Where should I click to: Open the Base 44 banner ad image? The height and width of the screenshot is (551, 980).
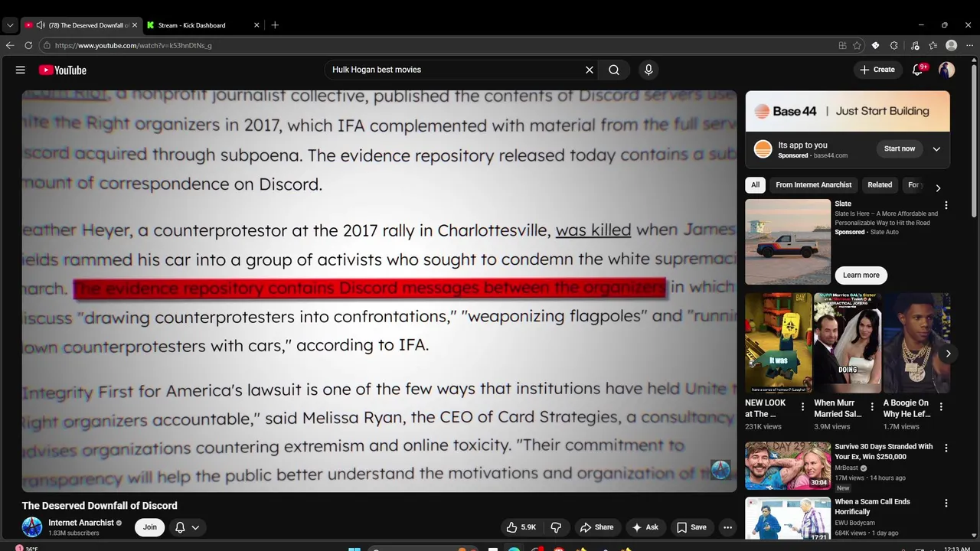click(x=848, y=111)
